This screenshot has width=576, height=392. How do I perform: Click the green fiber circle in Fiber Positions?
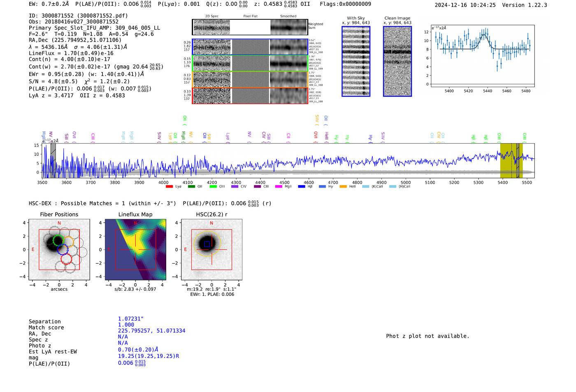(x=59, y=241)
